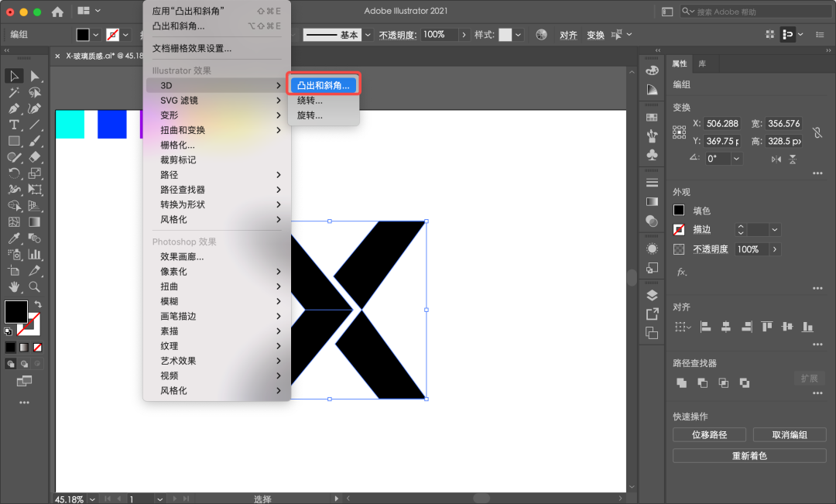
Task: Select the Line Segment tool
Action: tap(35, 125)
